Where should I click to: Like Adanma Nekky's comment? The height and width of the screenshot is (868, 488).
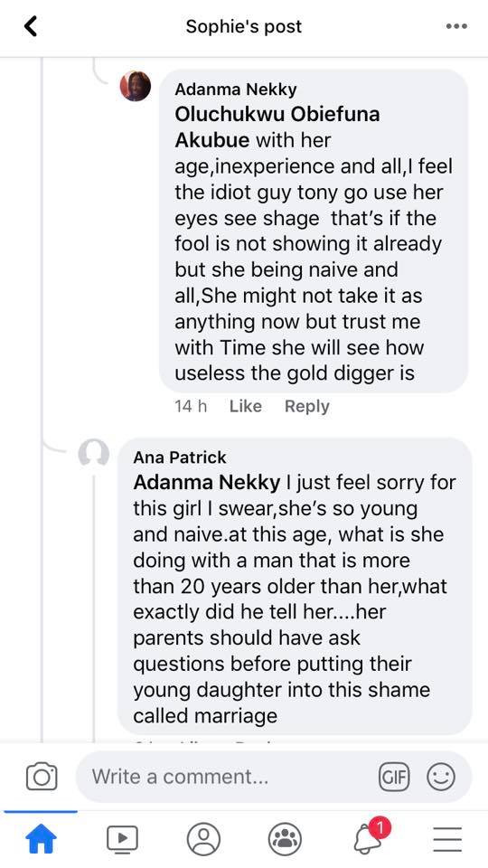pyautogui.click(x=245, y=406)
